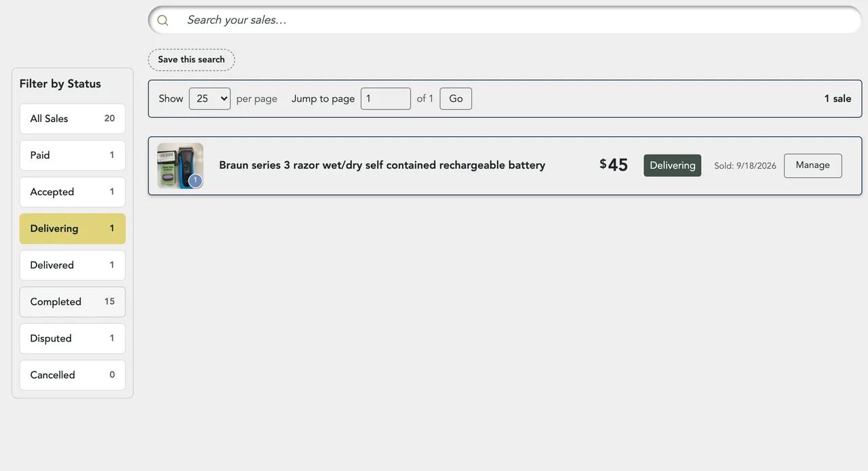868x471 pixels.
Task: Open the Braun razor product thumbnail
Action: pyautogui.click(x=180, y=165)
